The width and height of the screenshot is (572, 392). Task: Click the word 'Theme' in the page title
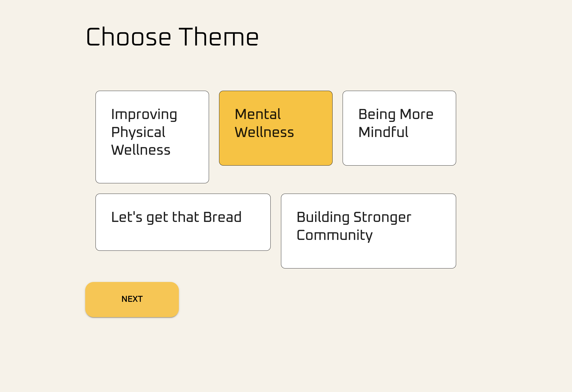pyautogui.click(x=219, y=37)
